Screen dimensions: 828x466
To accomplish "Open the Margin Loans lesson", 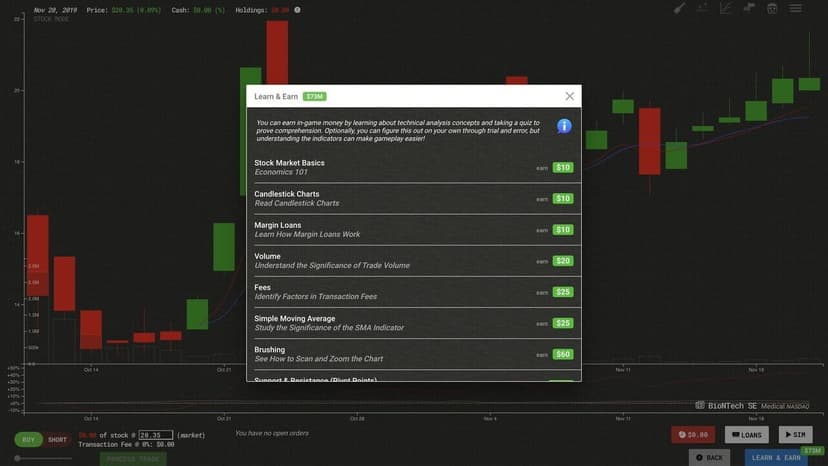I will (x=414, y=230).
